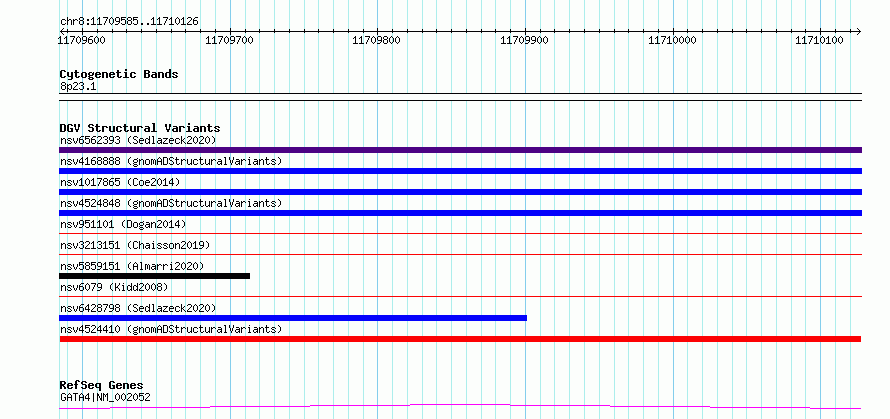Select nsv5859151 (Almarri2020) label

pyautogui.click(x=132, y=266)
